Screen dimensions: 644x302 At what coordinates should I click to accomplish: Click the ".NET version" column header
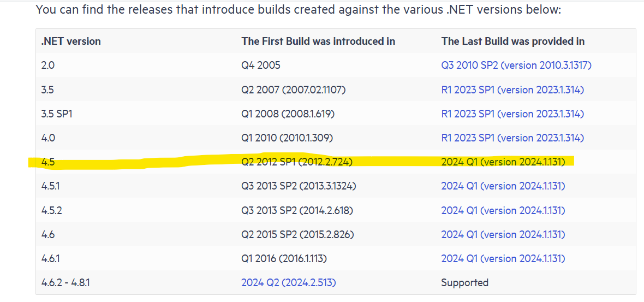tap(71, 42)
